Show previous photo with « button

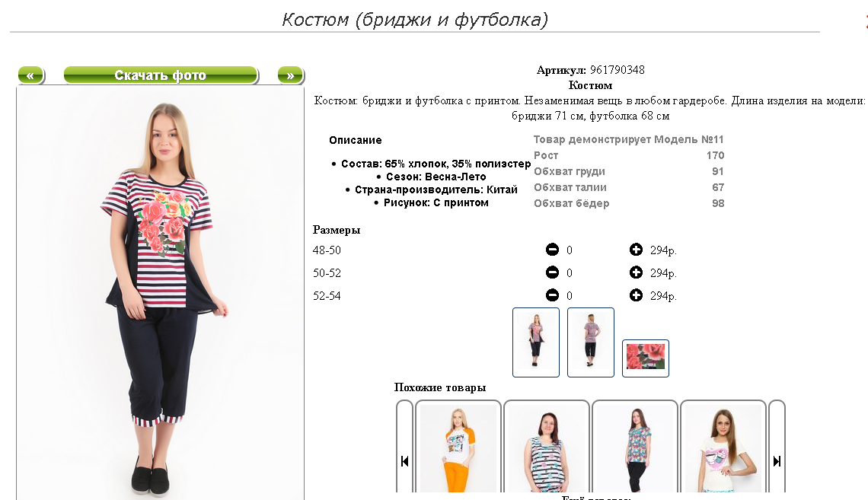click(x=30, y=75)
